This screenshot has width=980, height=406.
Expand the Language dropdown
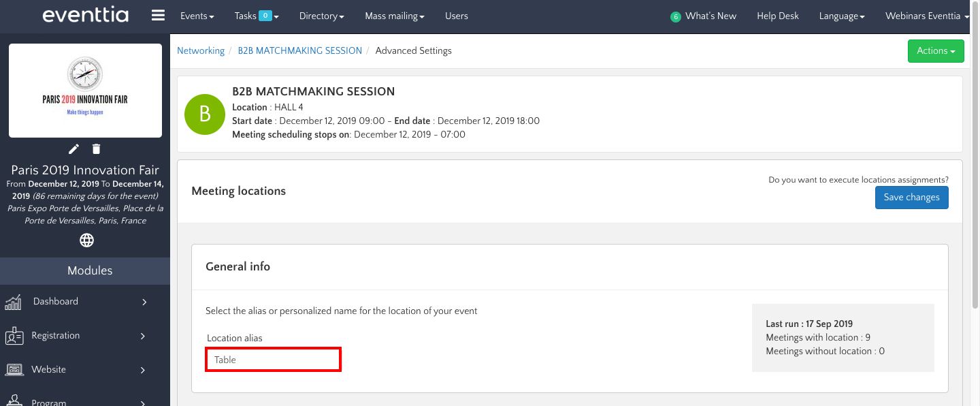click(x=841, y=16)
